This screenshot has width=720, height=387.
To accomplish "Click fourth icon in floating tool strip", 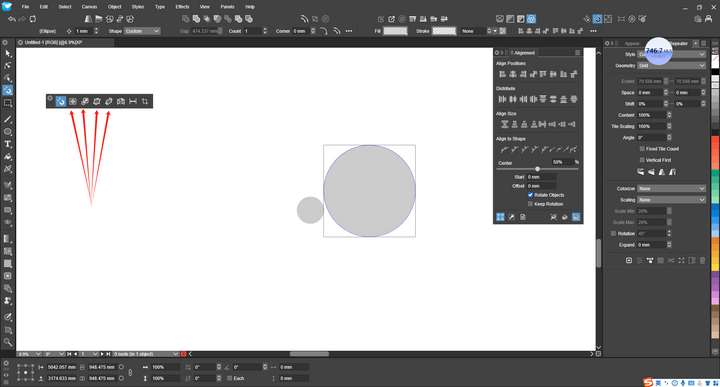I will 96,101.
